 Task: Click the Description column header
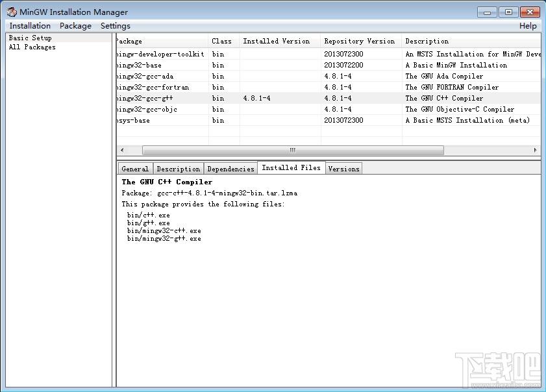click(471, 41)
